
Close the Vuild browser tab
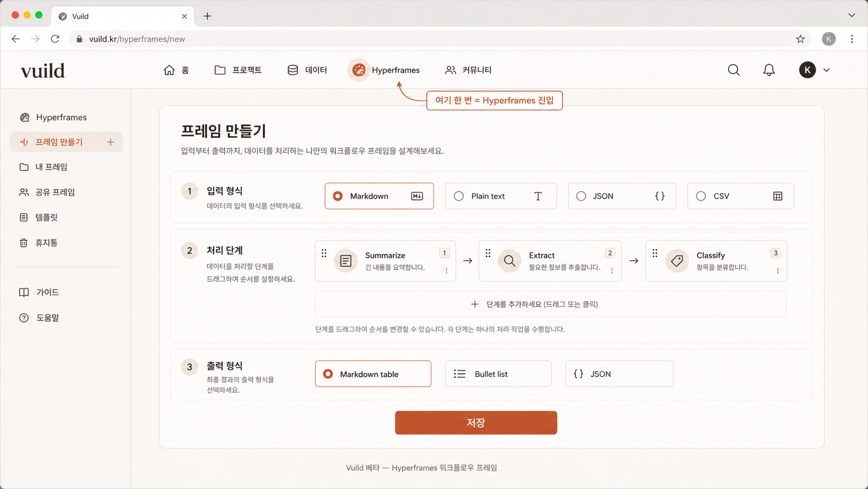point(184,16)
